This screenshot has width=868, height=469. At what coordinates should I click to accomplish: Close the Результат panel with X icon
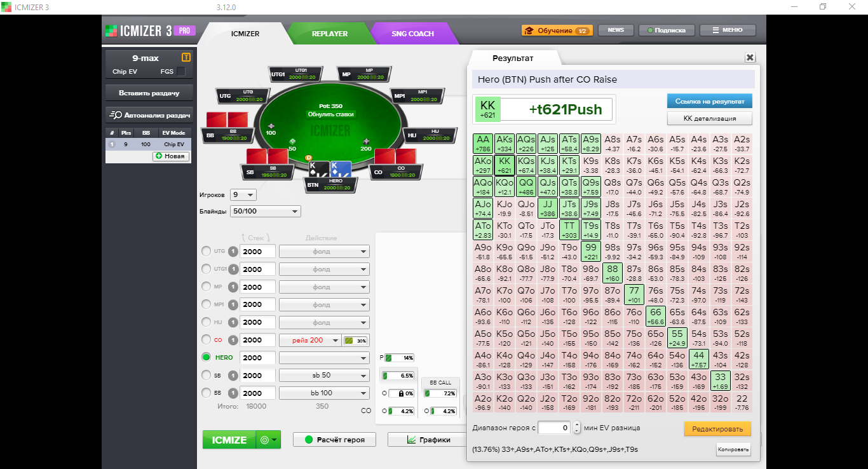[x=750, y=57]
